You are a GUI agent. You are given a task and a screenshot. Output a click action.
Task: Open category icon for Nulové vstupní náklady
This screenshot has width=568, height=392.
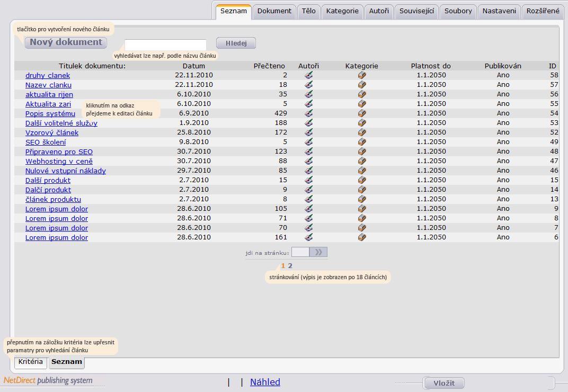(362, 170)
